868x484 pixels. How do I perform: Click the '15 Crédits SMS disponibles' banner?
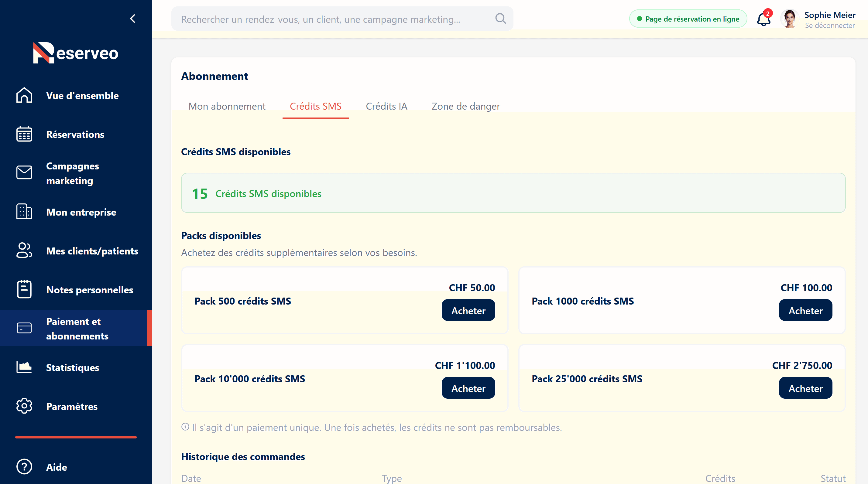513,193
